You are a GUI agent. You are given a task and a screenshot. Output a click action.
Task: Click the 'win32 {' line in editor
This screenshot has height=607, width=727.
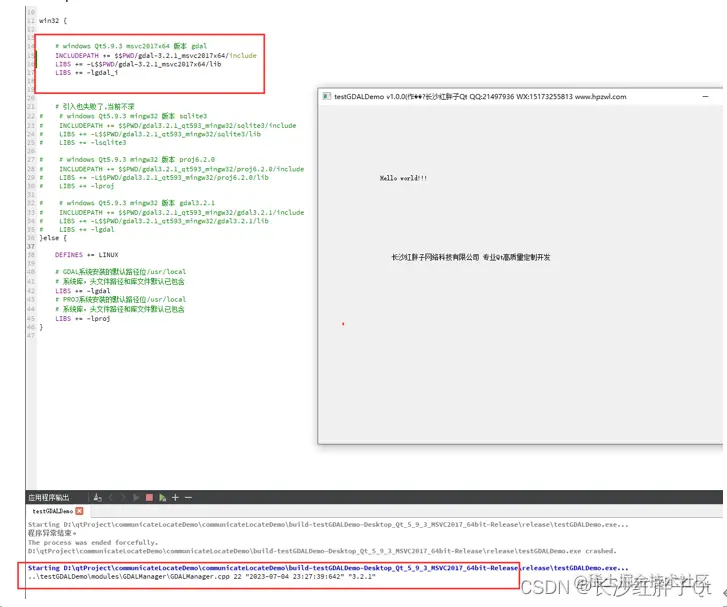point(53,20)
